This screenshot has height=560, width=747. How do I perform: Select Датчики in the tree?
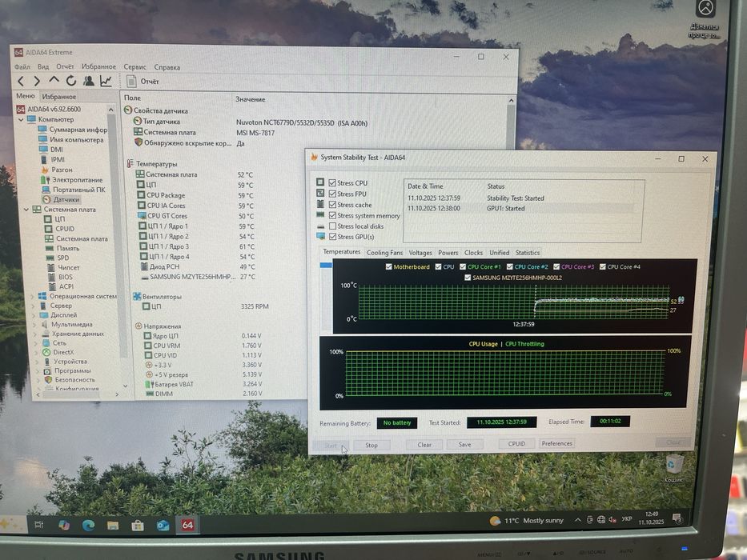(x=61, y=199)
